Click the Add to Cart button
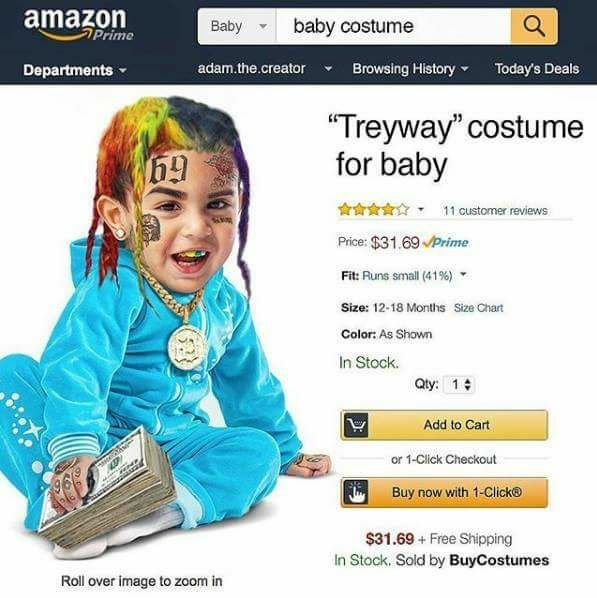The image size is (597, 598). click(444, 425)
